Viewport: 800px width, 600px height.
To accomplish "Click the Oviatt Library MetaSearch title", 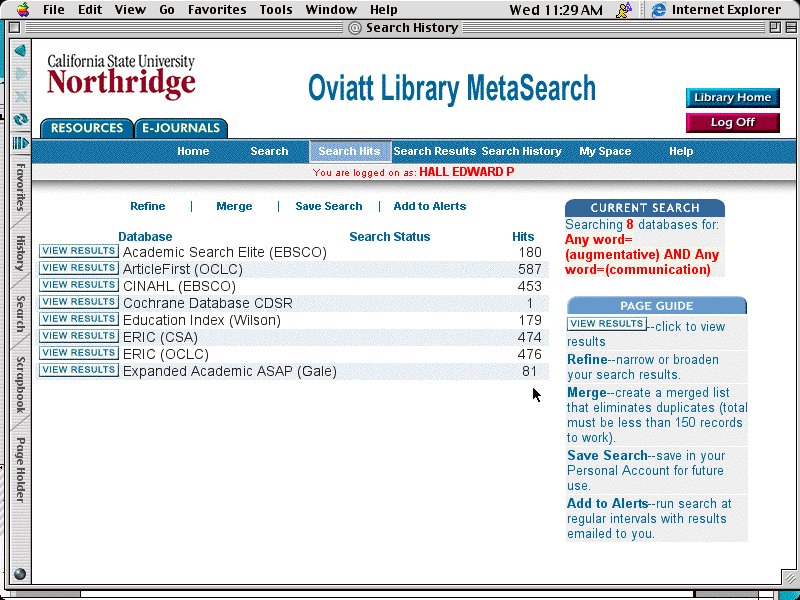I will click(452, 88).
